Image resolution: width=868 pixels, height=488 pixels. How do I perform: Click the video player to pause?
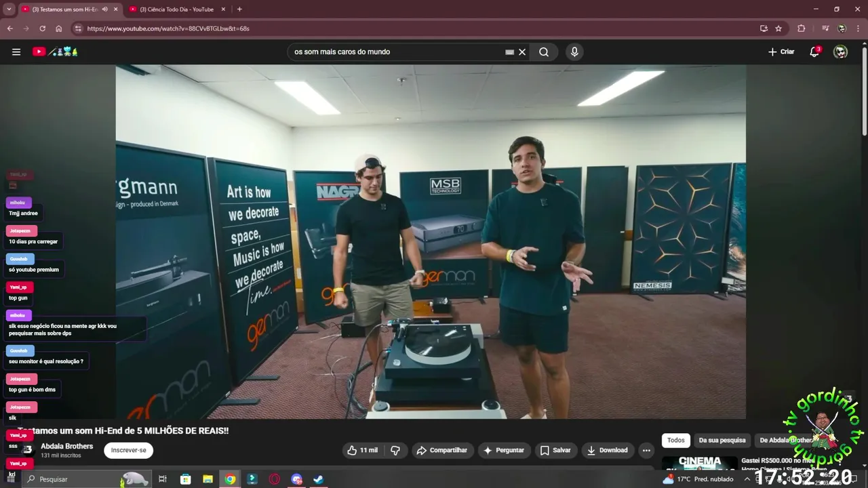point(431,242)
